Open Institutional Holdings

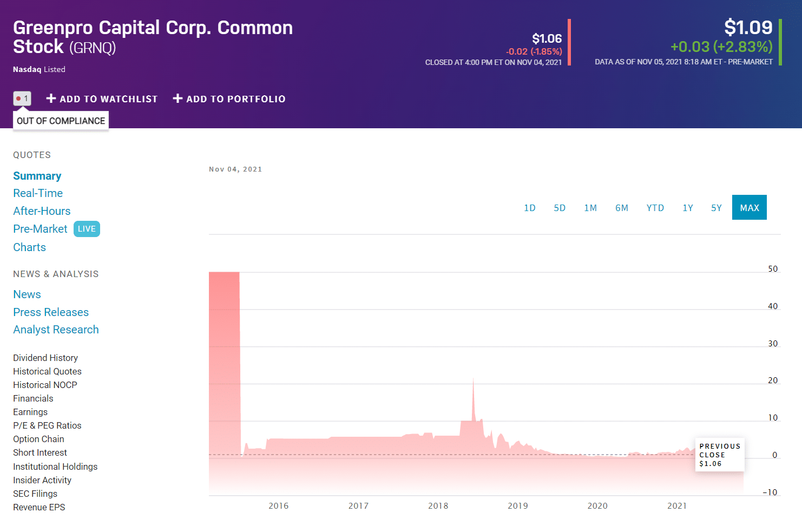(x=55, y=467)
